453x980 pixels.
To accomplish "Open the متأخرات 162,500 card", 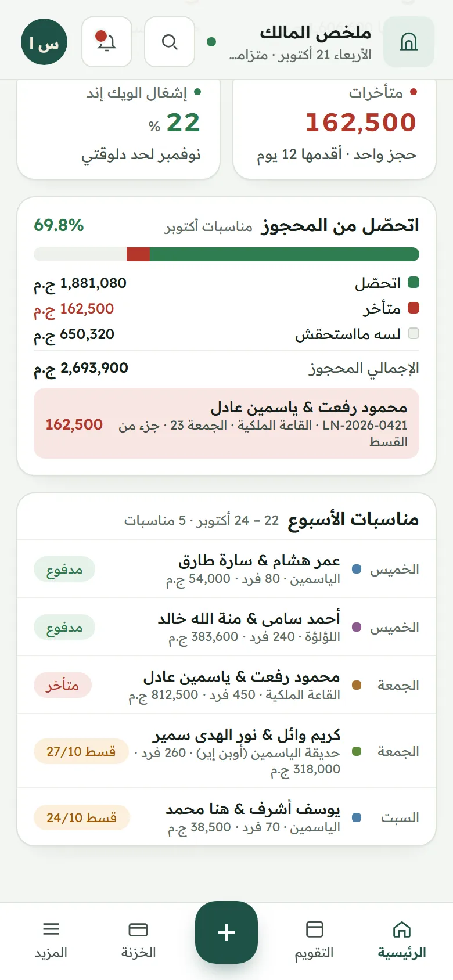I will click(335, 129).
